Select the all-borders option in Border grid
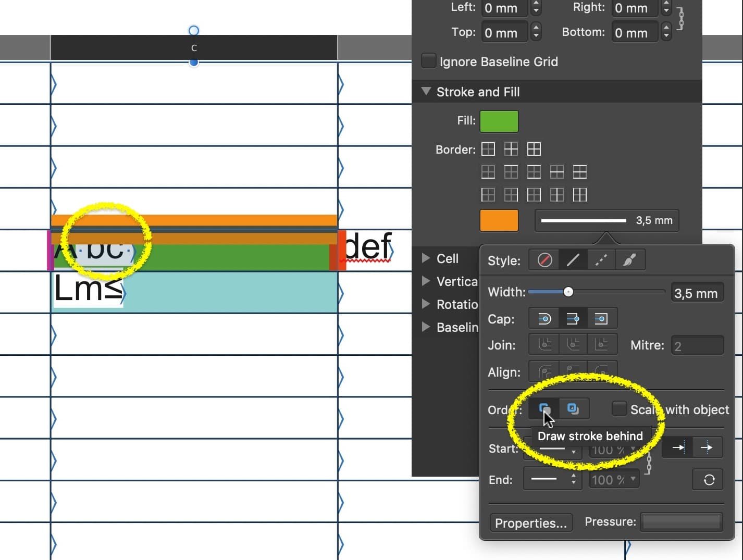Viewport: 743px width, 560px height. 534,149
